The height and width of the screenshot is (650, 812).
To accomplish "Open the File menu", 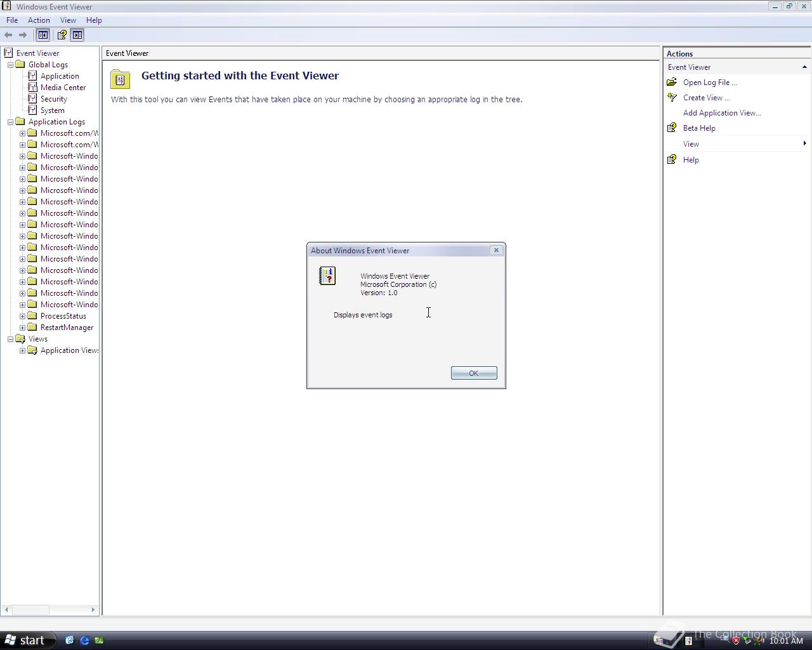I will 12,20.
